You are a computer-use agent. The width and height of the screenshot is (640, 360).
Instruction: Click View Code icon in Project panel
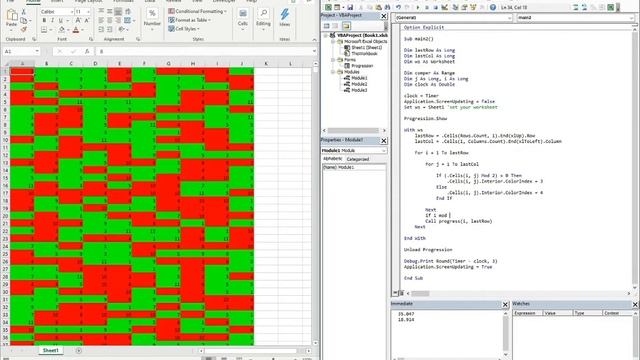pyautogui.click(x=327, y=26)
